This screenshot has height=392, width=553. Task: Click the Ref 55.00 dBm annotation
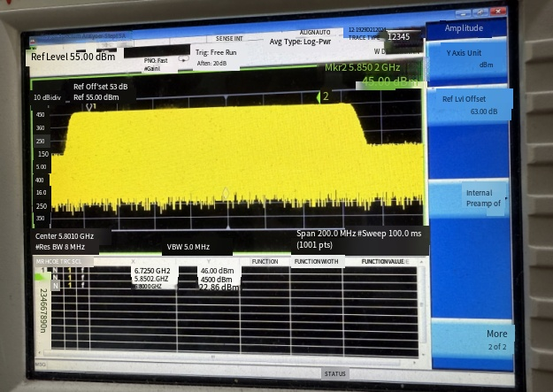[x=96, y=97]
